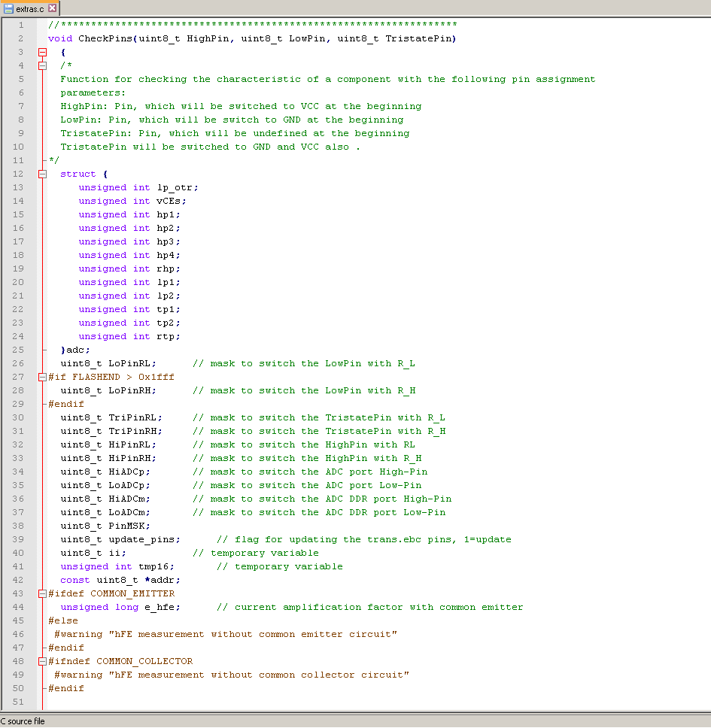This screenshot has height=728, width=711.
Task: Click the disk icon on the extras.c tab
Action: 8,8
